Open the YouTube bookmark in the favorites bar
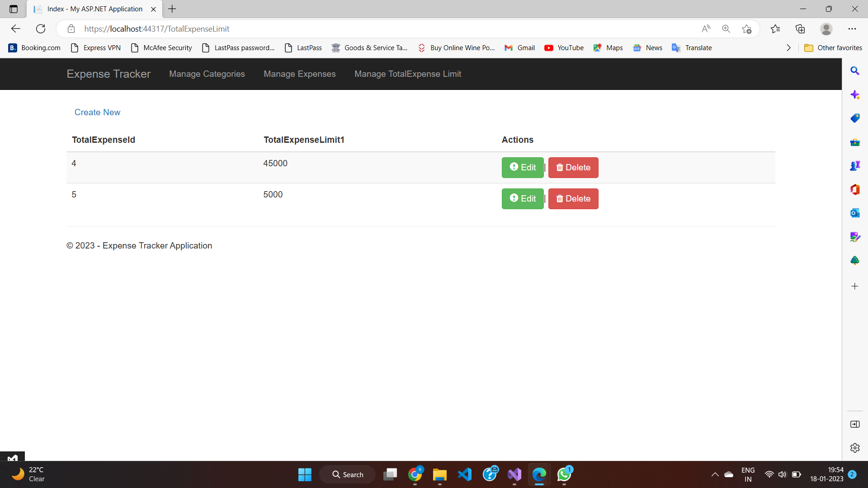This screenshot has width=868, height=488. pos(564,47)
